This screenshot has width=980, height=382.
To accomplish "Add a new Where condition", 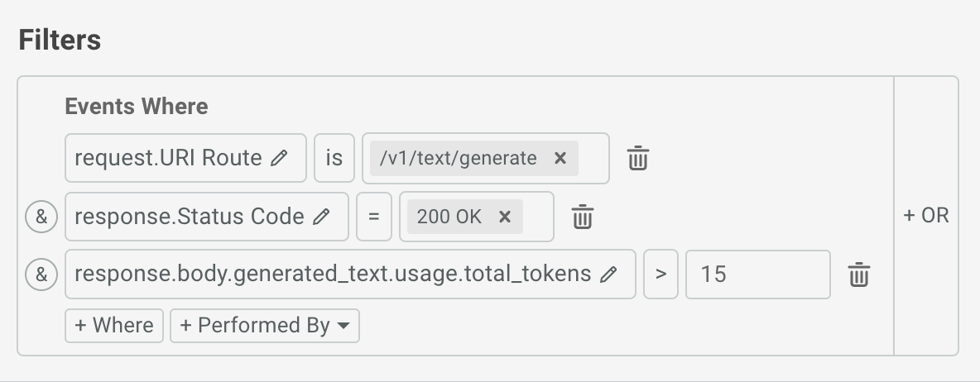I will coord(114,325).
